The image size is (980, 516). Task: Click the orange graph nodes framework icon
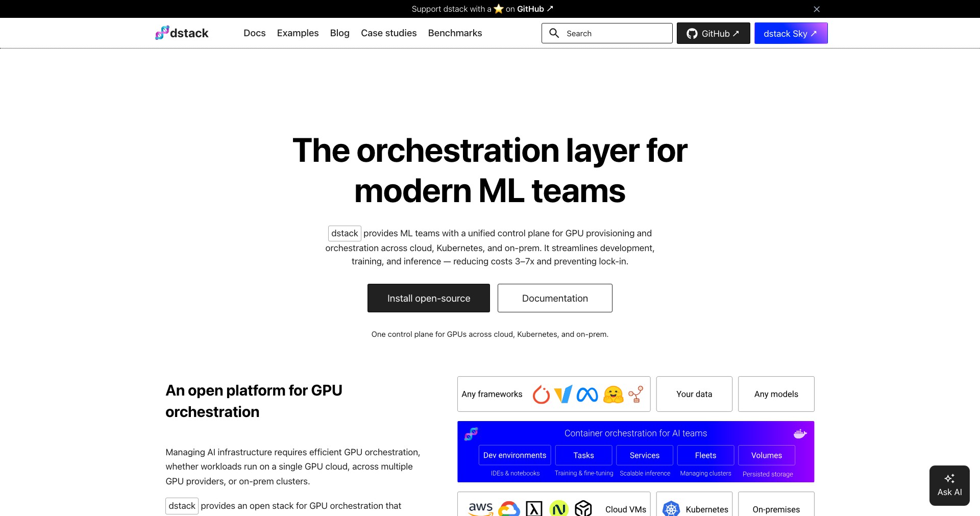636,394
